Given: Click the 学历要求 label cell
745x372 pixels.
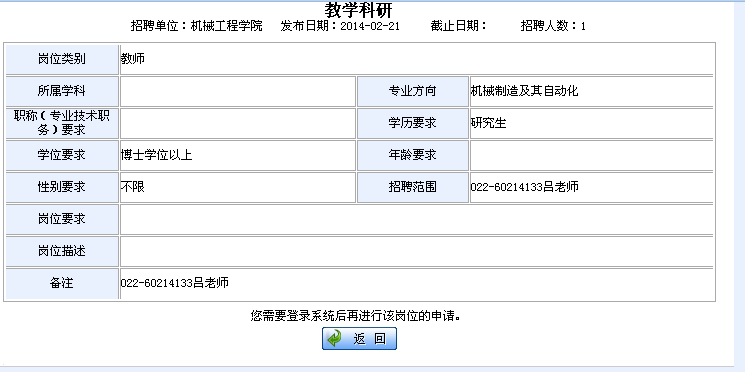Looking at the screenshot, I should 412,123.
